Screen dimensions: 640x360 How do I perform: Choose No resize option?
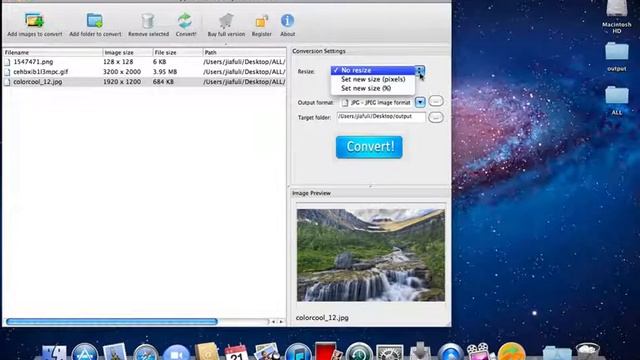(373, 70)
